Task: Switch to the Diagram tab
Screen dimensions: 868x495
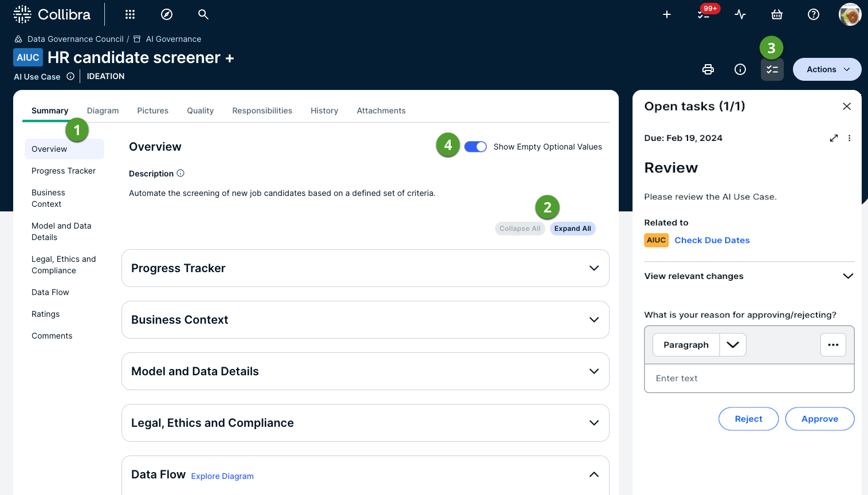Action: (x=103, y=111)
